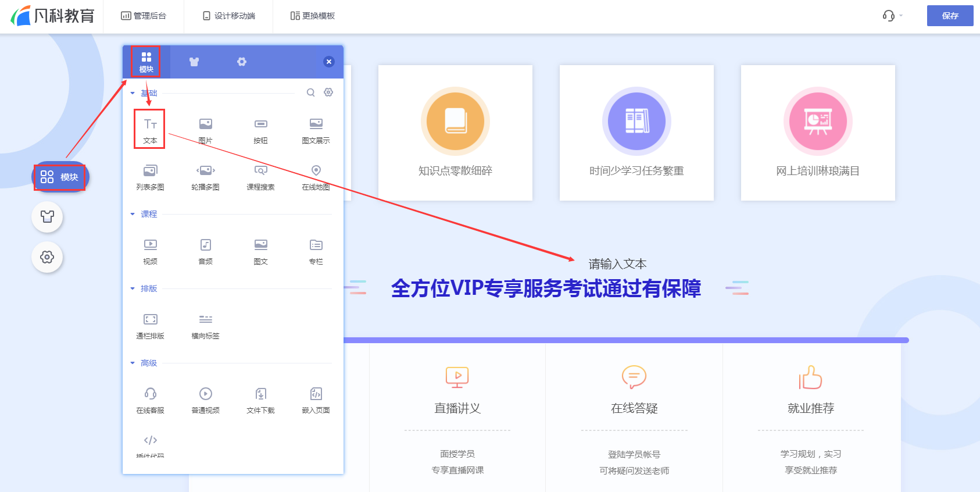Open the floating style shirt button
This screenshot has width=980, height=492.
click(x=47, y=217)
